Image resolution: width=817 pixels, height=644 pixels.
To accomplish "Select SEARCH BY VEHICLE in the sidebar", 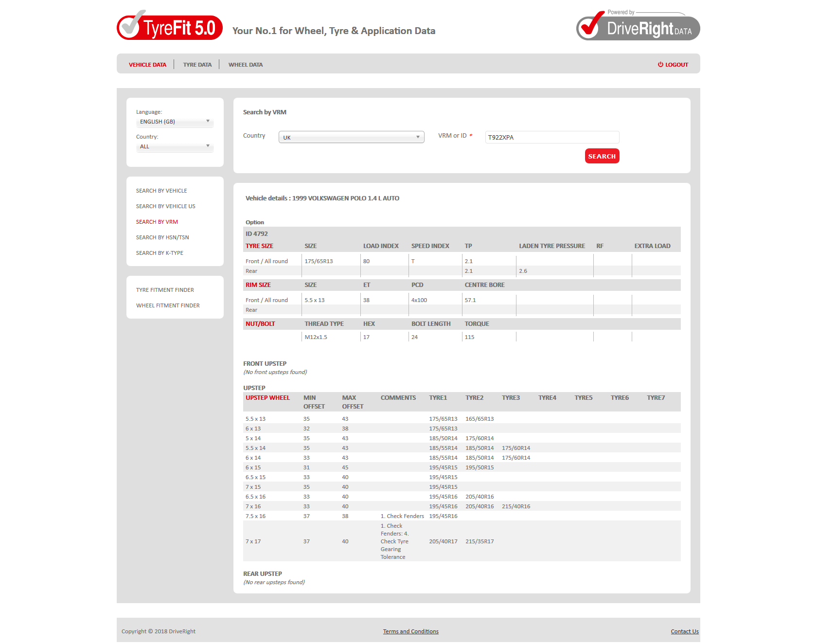I will pyautogui.click(x=161, y=191).
